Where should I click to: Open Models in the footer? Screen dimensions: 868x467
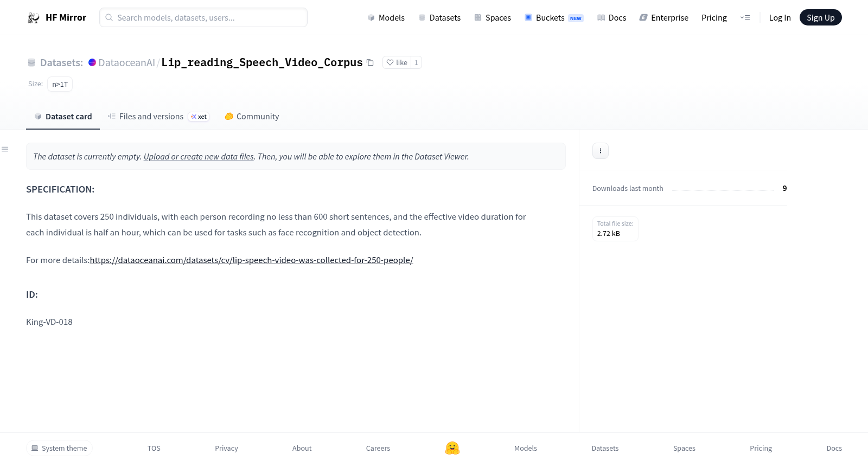click(x=526, y=448)
